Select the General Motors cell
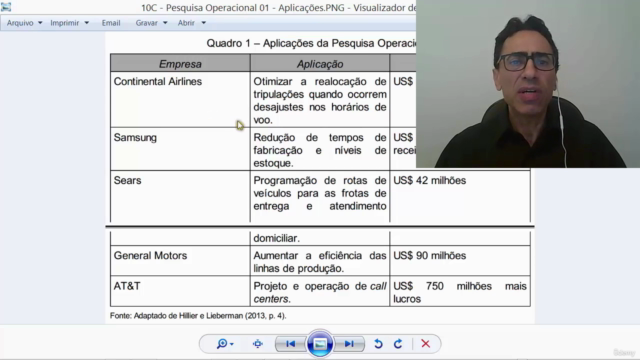 click(180, 261)
